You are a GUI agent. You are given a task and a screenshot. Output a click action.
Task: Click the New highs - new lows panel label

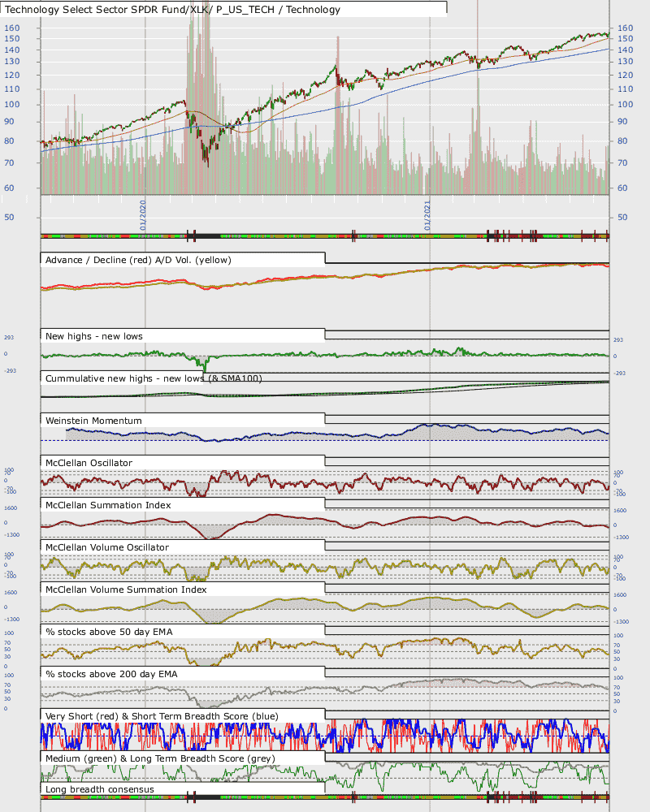[x=93, y=336]
